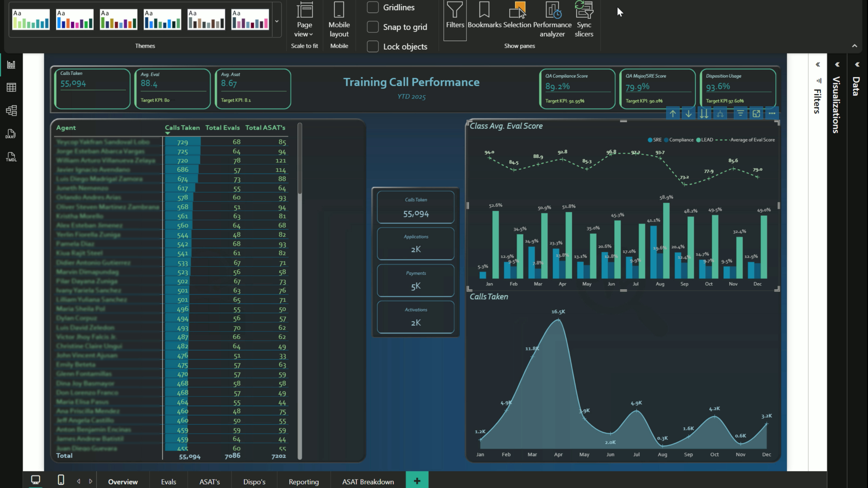Toggle the Filters pane button
Image resolution: width=868 pixels, height=488 pixels.
455,20
